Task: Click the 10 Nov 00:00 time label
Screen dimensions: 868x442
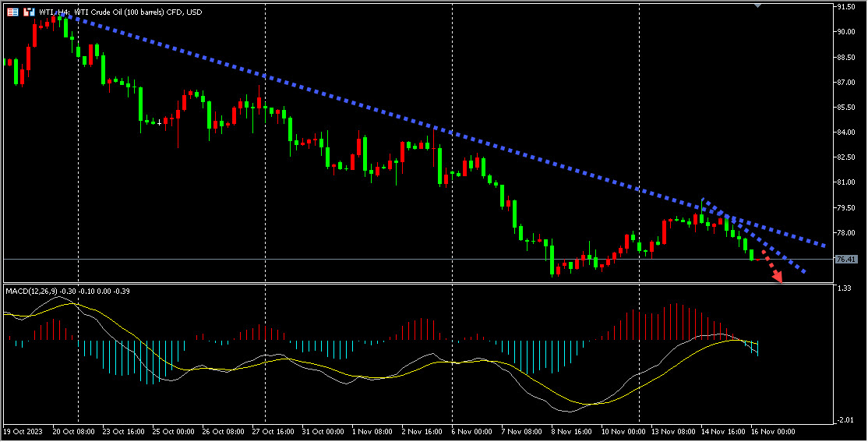Action: [x=623, y=432]
